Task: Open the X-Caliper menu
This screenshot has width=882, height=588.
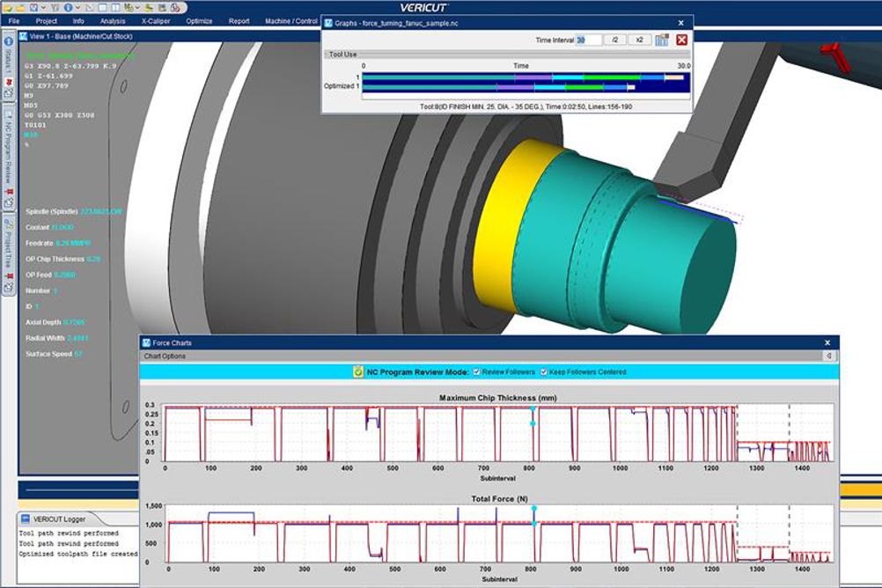Action: [156, 21]
